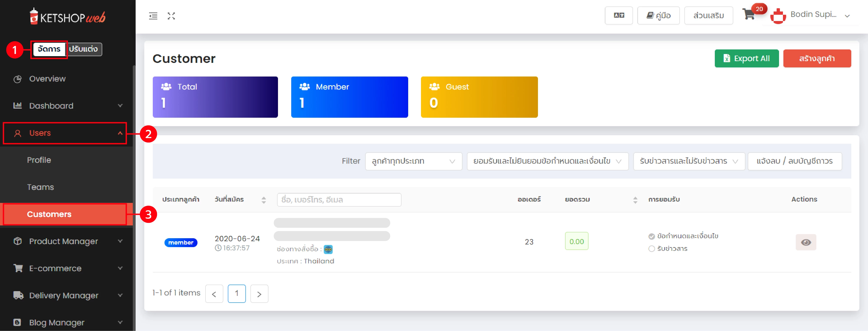This screenshot has width=868, height=331.
Task: Click the Product Manager box icon
Action: tap(18, 241)
